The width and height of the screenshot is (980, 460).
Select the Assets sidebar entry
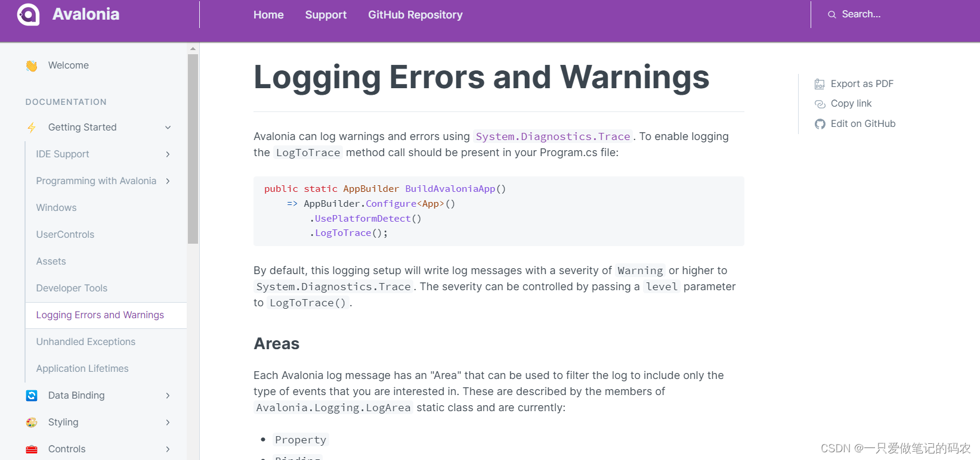point(51,262)
